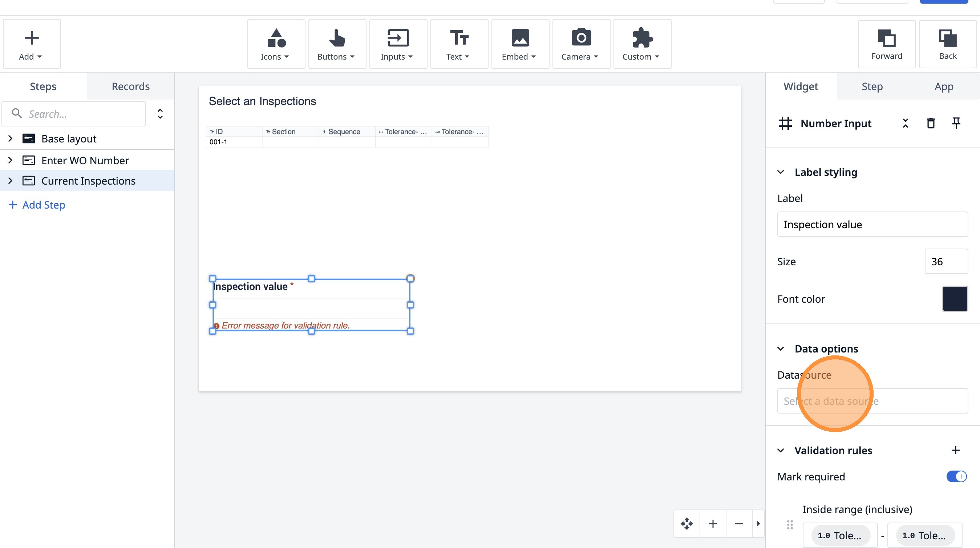This screenshot has height=548, width=980.
Task: Collapse the Label styling section
Action: [781, 172]
